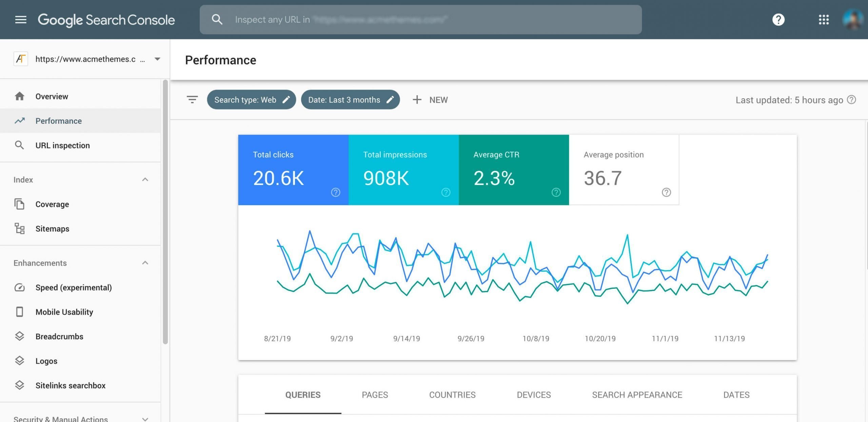
Task: Expand the Index section collapse arrow
Action: 145,180
